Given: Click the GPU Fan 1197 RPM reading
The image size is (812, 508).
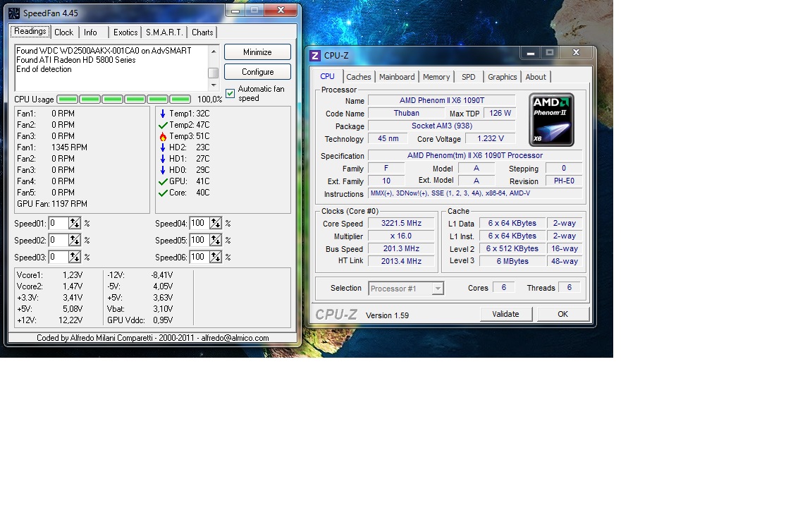Looking at the screenshot, I should (51, 204).
